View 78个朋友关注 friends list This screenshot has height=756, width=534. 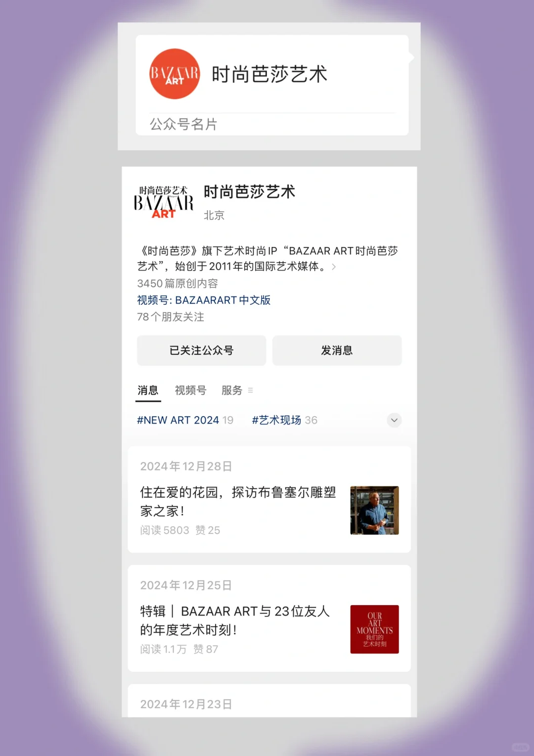171,317
